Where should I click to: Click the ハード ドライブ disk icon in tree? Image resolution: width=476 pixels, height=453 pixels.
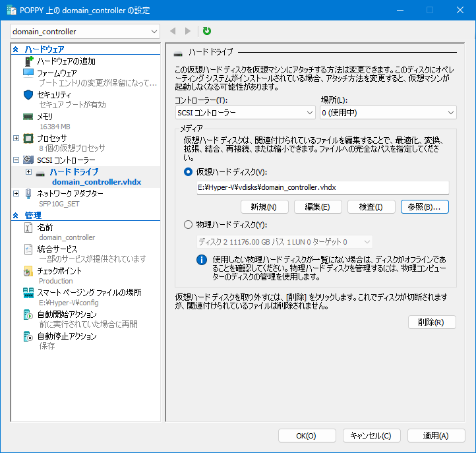(x=40, y=174)
